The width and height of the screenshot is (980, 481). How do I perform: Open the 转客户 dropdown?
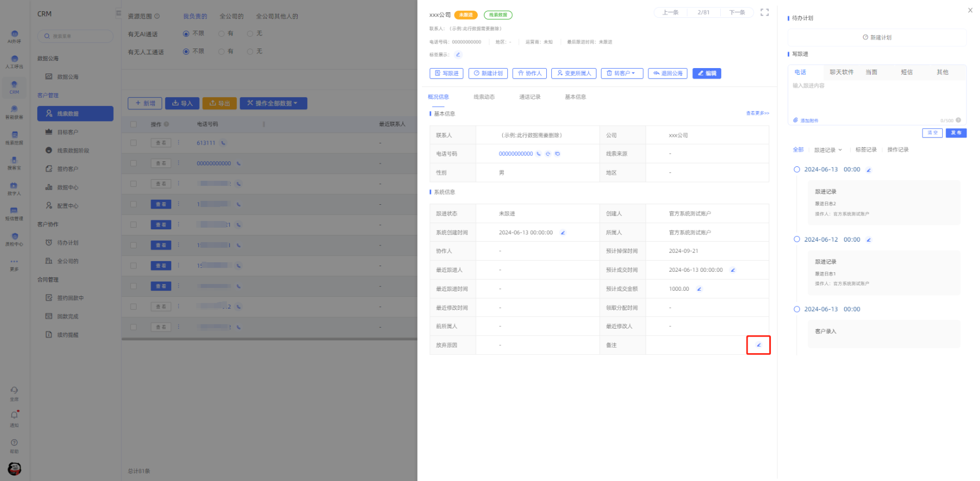click(622, 73)
